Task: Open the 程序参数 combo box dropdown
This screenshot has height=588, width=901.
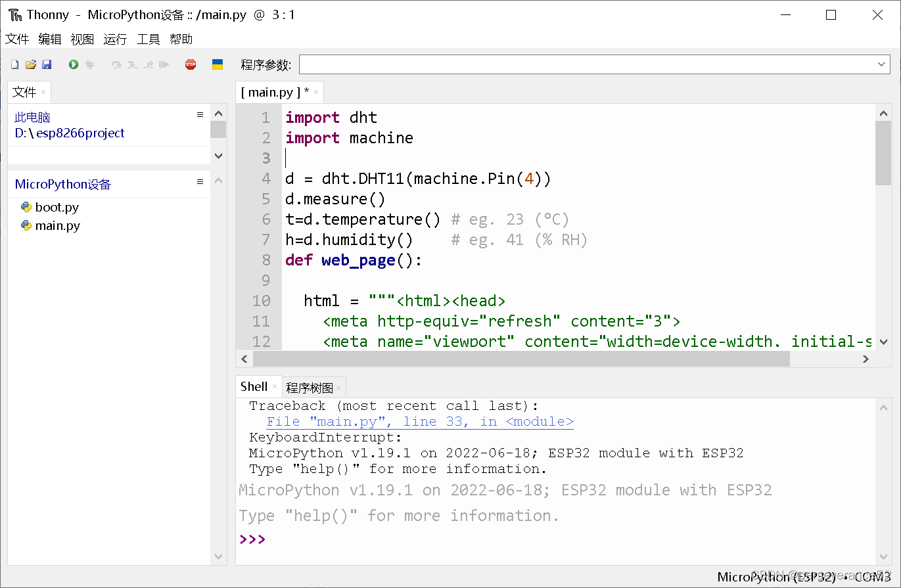Action: pos(881,64)
